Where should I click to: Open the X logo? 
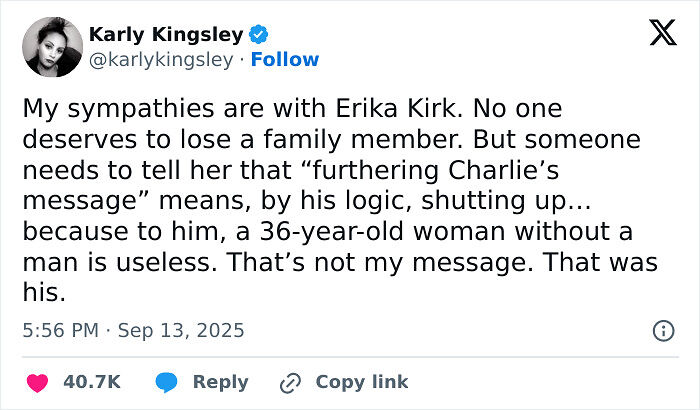click(x=655, y=35)
